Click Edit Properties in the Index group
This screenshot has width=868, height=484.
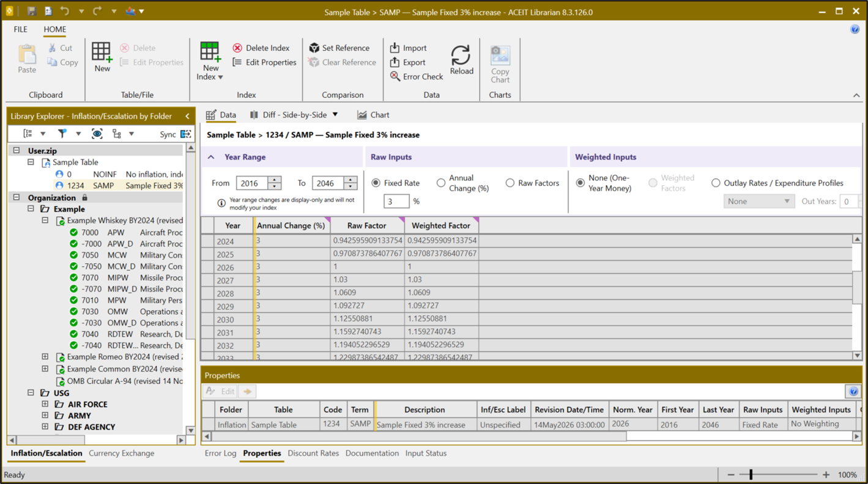[x=264, y=62]
